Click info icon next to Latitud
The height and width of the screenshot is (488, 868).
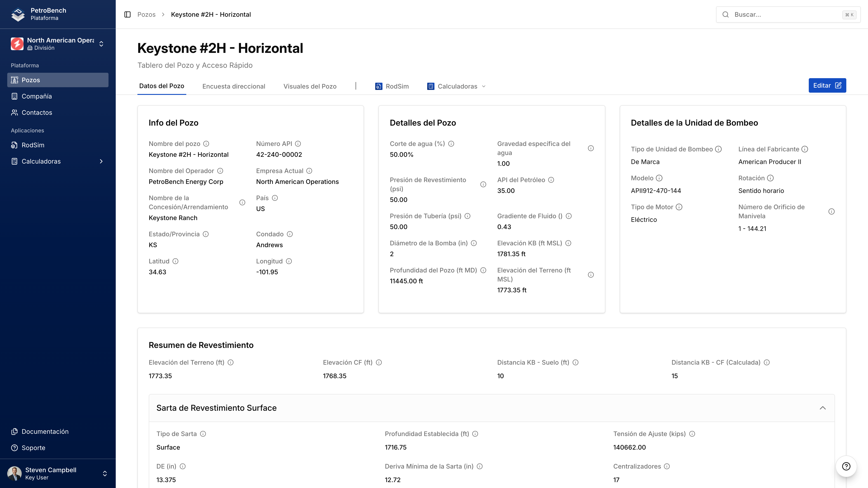point(176,261)
